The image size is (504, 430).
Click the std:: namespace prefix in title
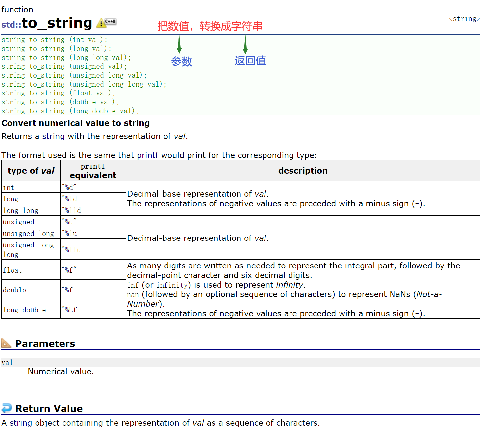tap(12, 25)
